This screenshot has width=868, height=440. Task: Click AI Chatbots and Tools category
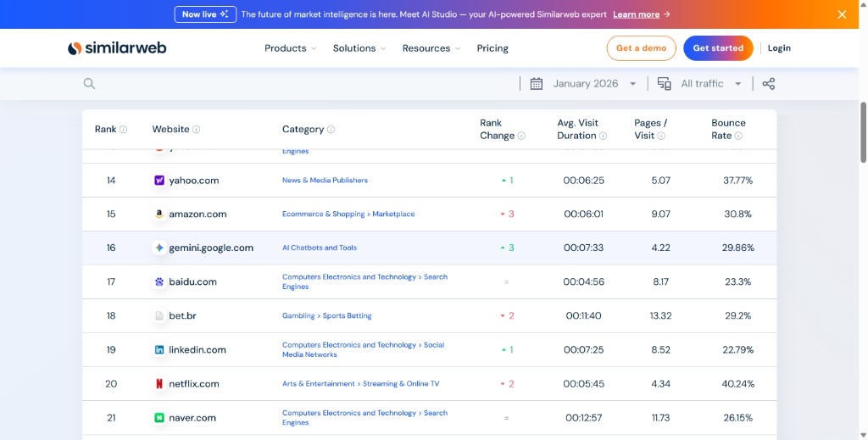tap(320, 248)
